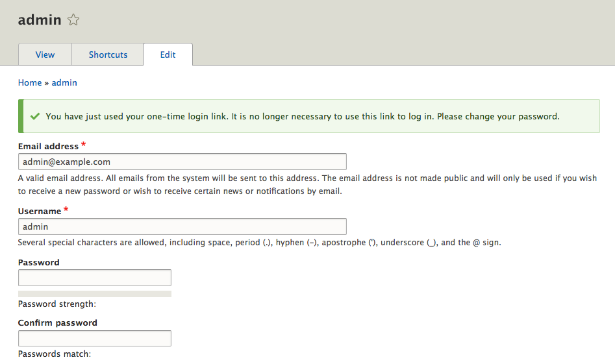The height and width of the screenshot is (364, 615).
Task: Click the red asterisk next to Username
Action: point(66,210)
